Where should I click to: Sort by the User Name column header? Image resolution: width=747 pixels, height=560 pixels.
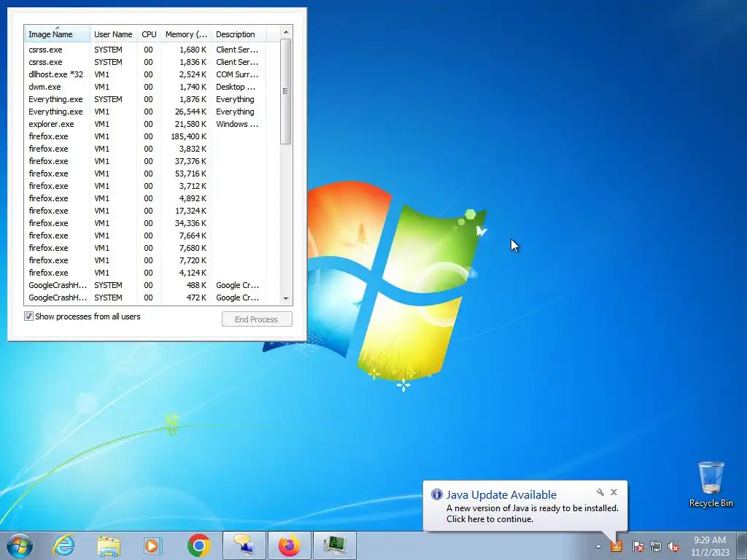click(x=113, y=34)
